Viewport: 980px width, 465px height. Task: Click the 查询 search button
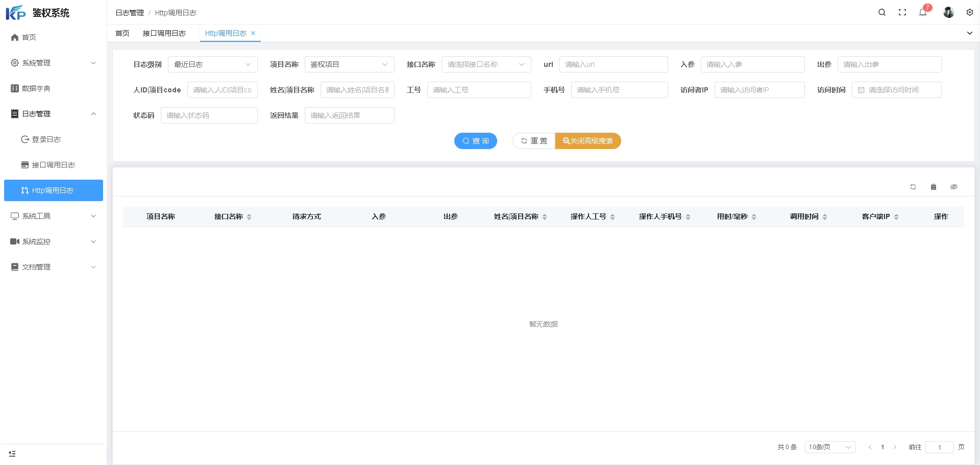475,141
